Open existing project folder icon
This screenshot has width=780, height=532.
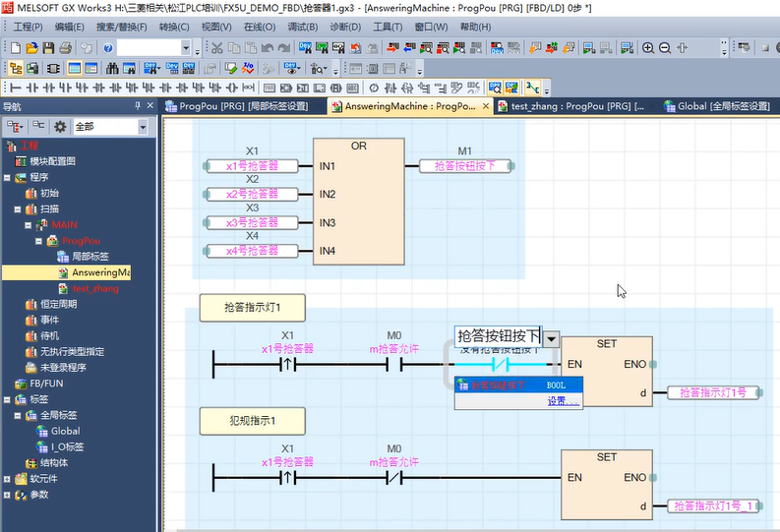point(30,47)
